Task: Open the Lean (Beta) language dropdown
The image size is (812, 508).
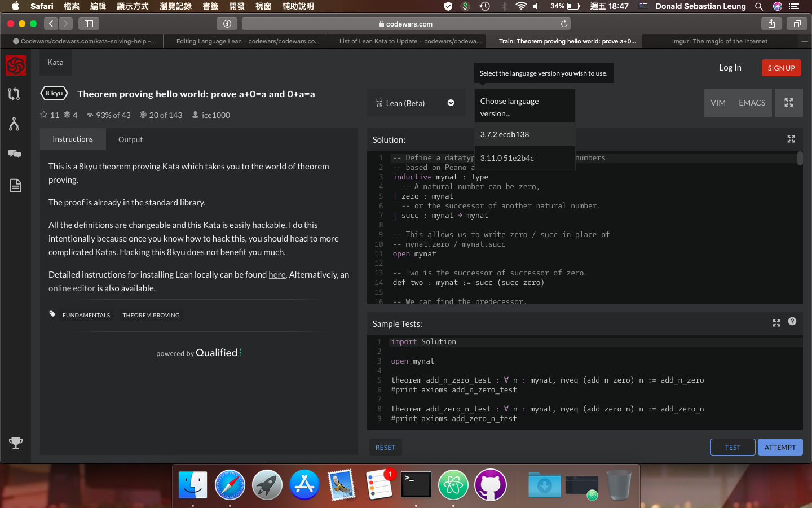Action: 416,103
